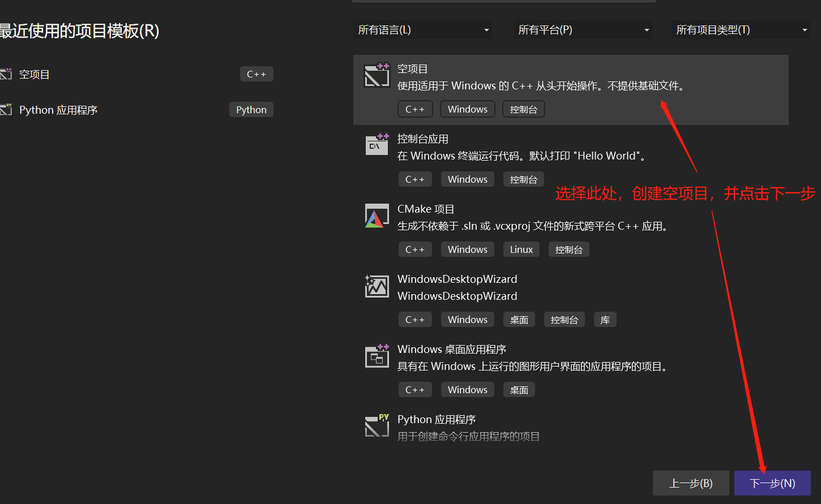821x504 pixels.
Task: Click the Windows Desktop Application (Windows 桌面应用程序) icon
Action: tap(377, 356)
